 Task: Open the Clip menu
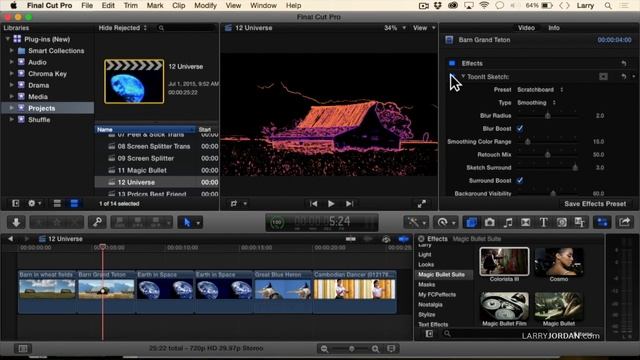click(179, 6)
